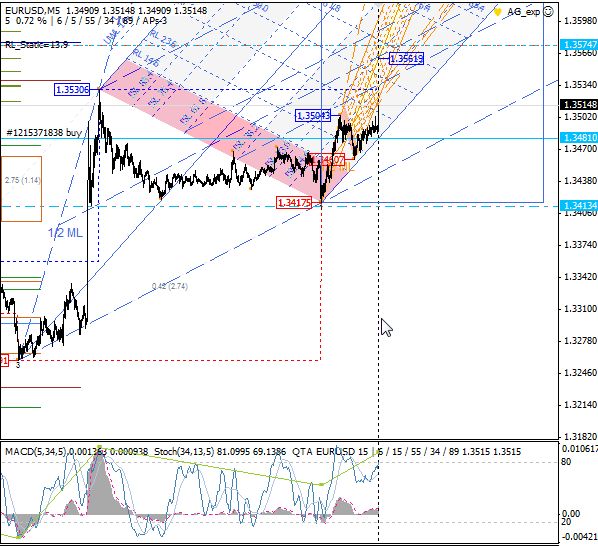Viewport: 598px width, 546px height.
Task: Click the #1215371838 buy order label
Action: [x=44, y=133]
